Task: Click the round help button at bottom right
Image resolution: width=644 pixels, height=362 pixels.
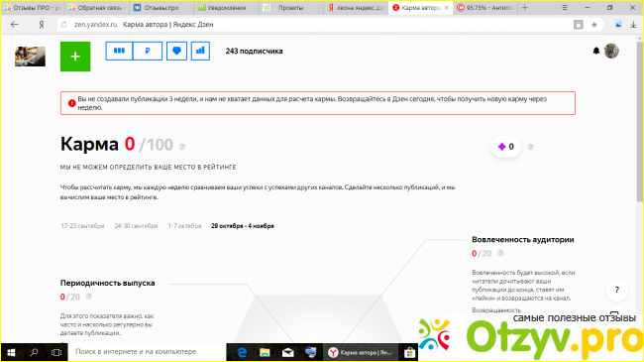Action: 617,290
